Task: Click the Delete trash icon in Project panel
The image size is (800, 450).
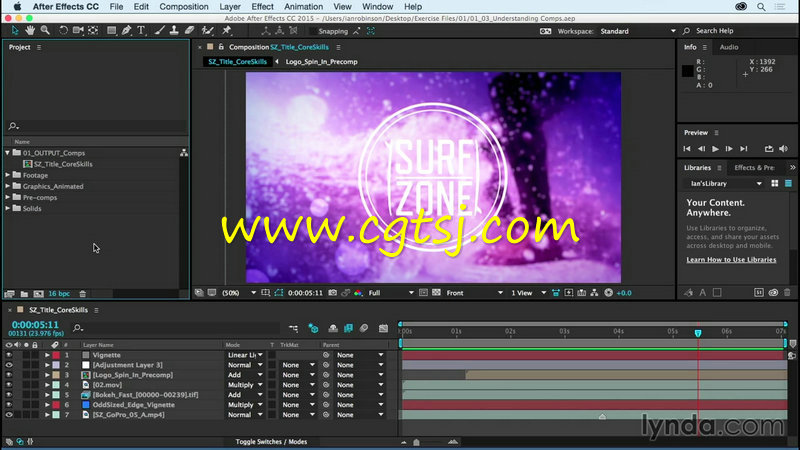Action: point(83,294)
